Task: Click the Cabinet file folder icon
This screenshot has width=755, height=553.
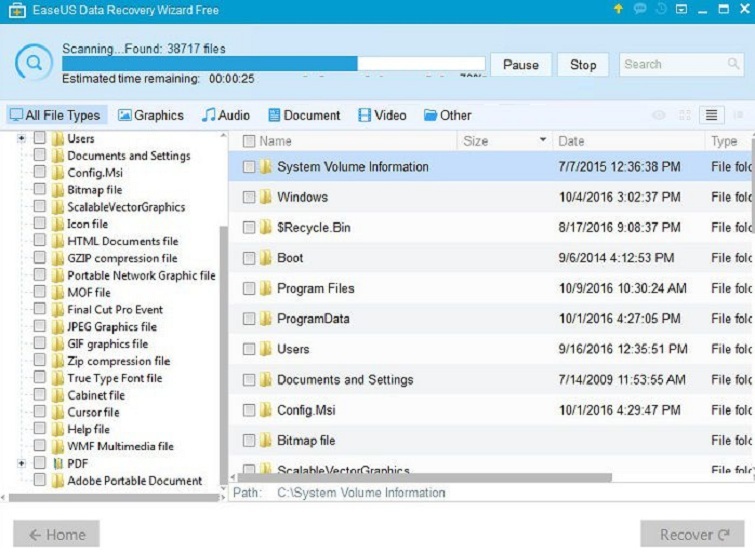Action: (58, 395)
